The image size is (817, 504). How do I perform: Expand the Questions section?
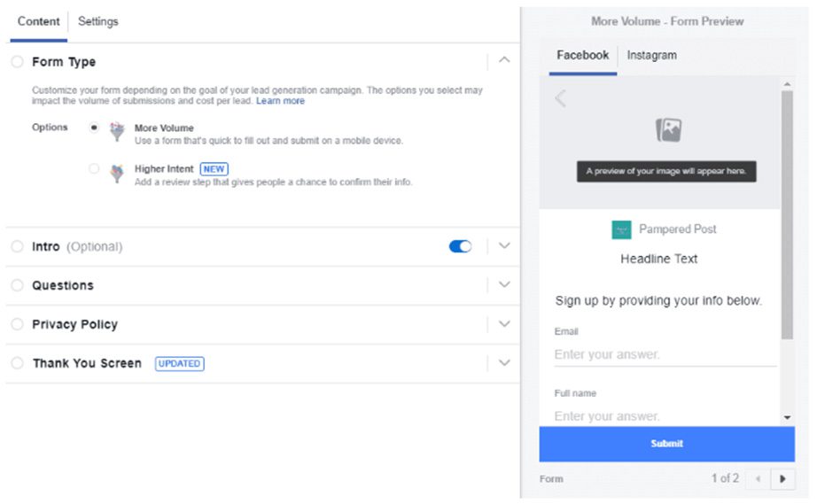[x=504, y=285]
